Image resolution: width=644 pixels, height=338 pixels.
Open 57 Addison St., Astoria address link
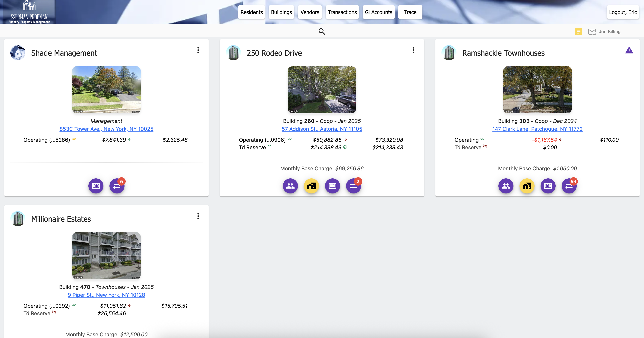(x=322, y=129)
